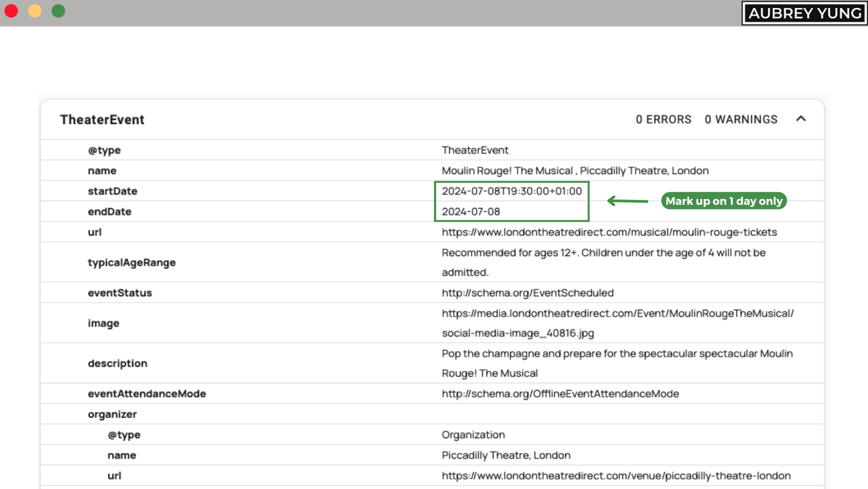This screenshot has width=868, height=489.
Task: Select the description text for Moulin Rouge
Action: 617,363
